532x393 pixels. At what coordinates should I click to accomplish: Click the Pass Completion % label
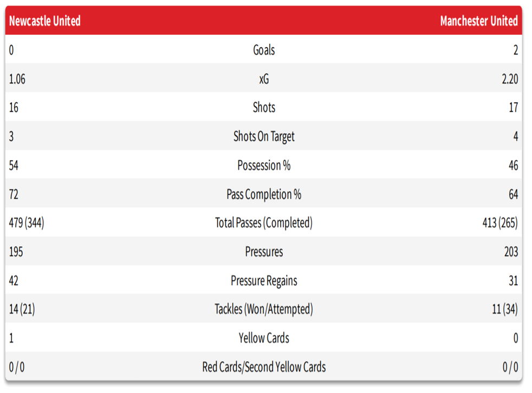[264, 195]
